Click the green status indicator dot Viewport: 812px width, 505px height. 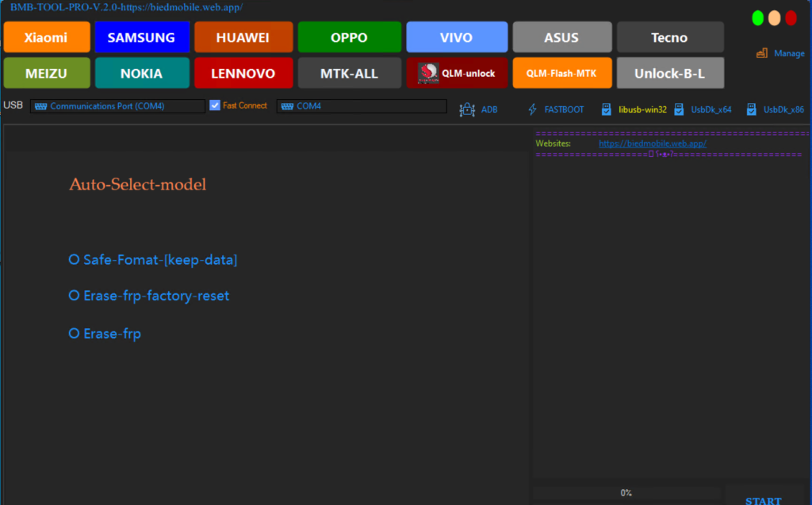758,17
